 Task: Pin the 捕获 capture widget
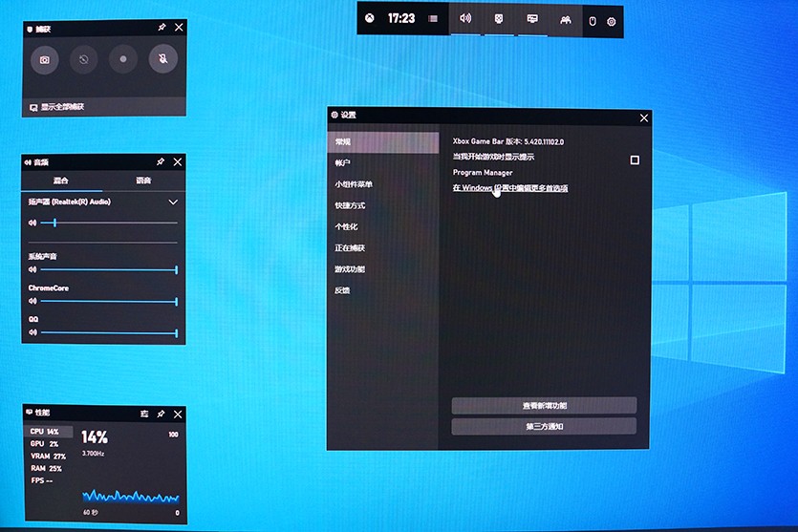(x=162, y=27)
